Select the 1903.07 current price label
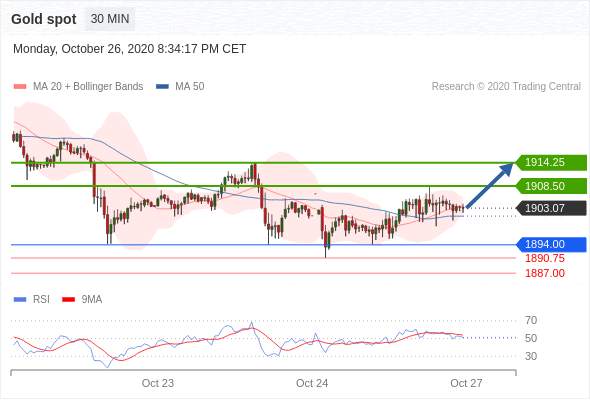This screenshot has height=400, width=590. 551,208
